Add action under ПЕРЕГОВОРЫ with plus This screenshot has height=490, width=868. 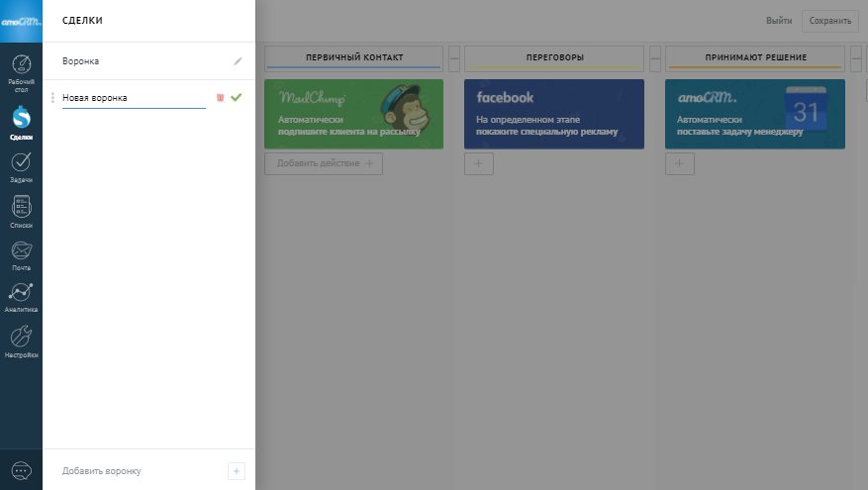click(x=479, y=164)
